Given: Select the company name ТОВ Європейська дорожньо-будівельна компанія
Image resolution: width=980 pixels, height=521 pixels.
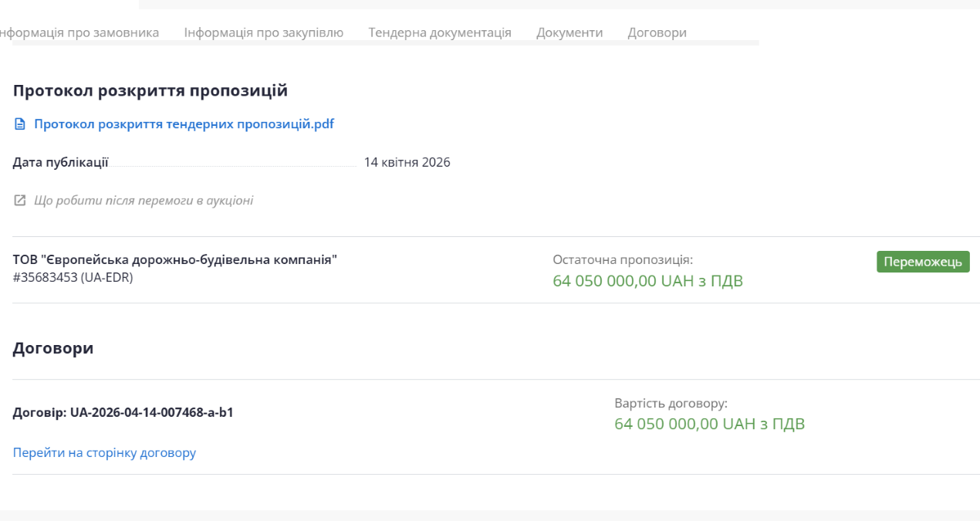Looking at the screenshot, I should tap(175, 260).
